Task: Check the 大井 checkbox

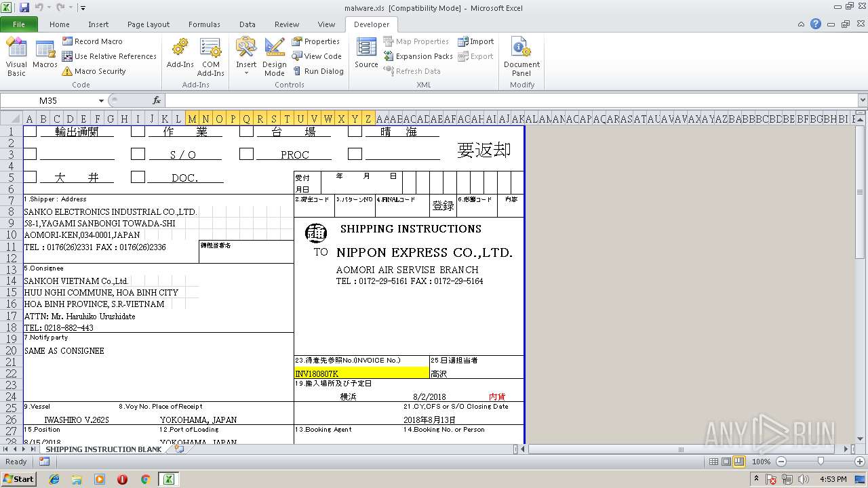Action: point(30,177)
